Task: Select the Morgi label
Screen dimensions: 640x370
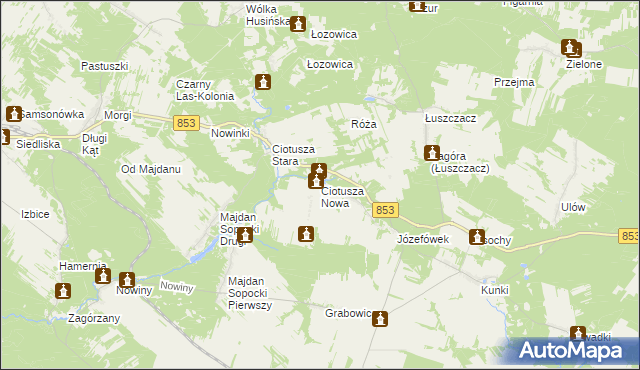Action: click(x=118, y=115)
